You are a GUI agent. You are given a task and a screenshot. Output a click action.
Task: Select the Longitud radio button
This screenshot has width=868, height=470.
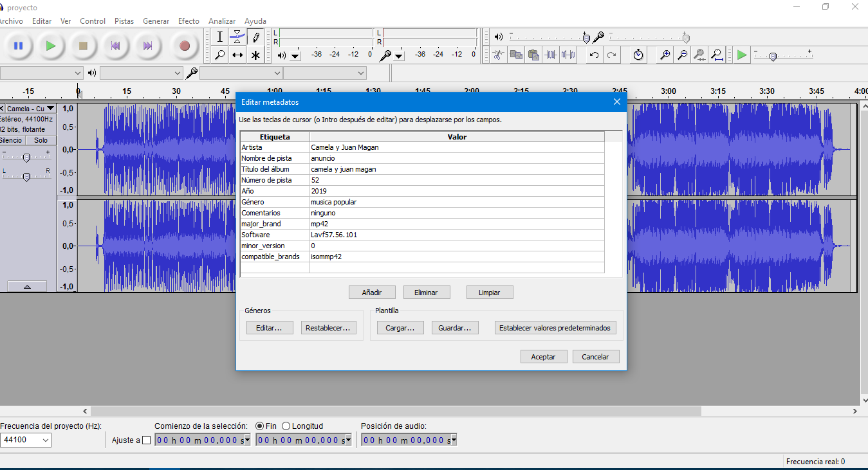(286, 426)
